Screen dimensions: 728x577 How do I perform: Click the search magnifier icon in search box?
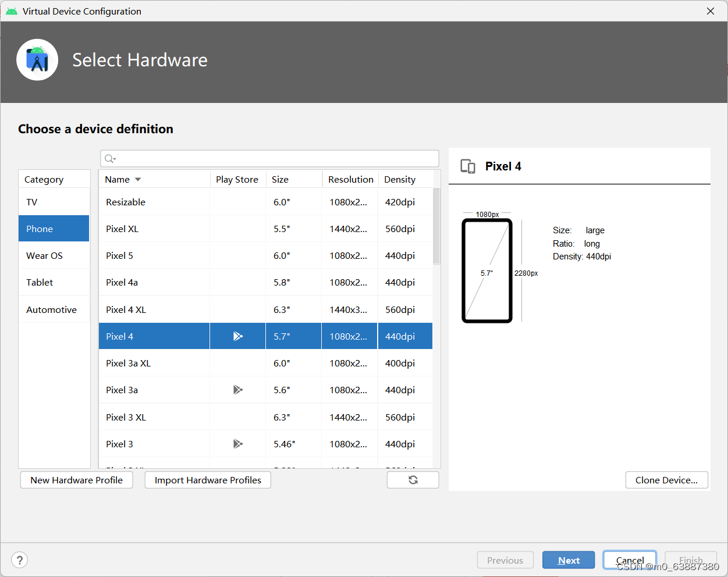[x=110, y=159]
